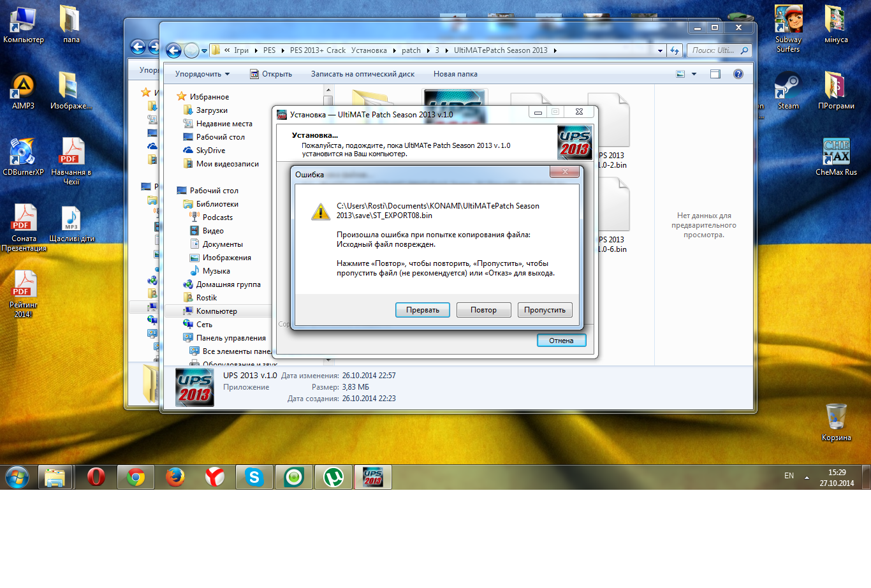Launch CheMax Rus shortcut

836,158
